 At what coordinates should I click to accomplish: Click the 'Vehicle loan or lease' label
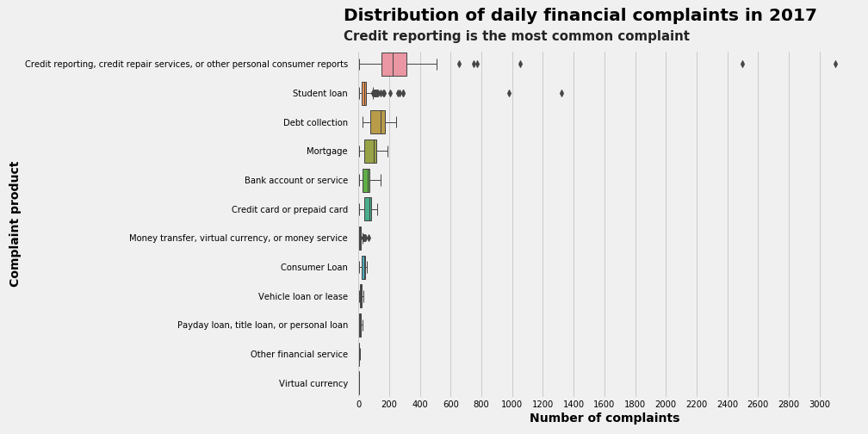[302, 296]
